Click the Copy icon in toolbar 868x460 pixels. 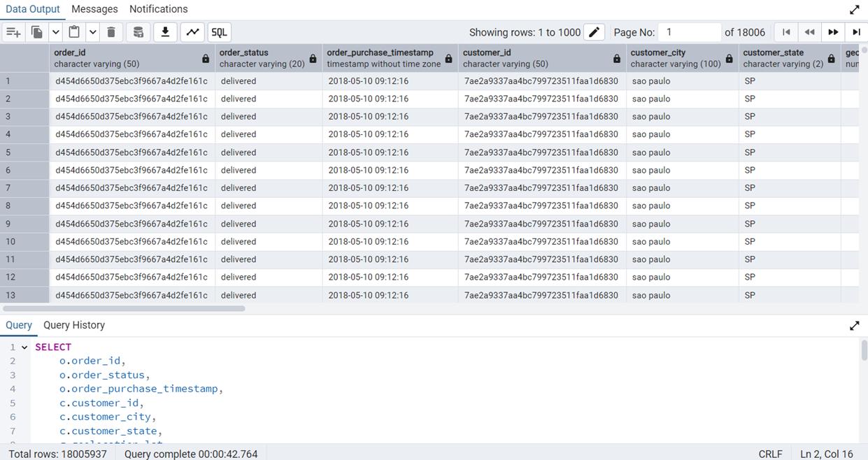pos(37,32)
